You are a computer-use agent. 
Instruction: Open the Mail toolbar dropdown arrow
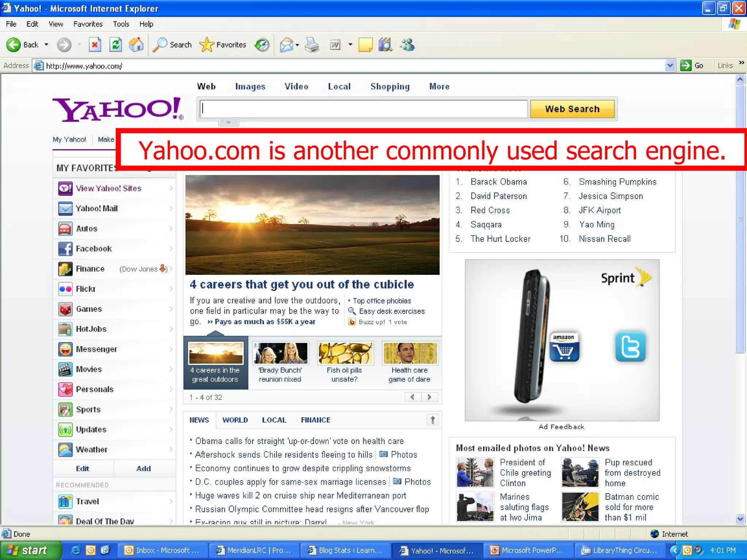click(x=297, y=45)
